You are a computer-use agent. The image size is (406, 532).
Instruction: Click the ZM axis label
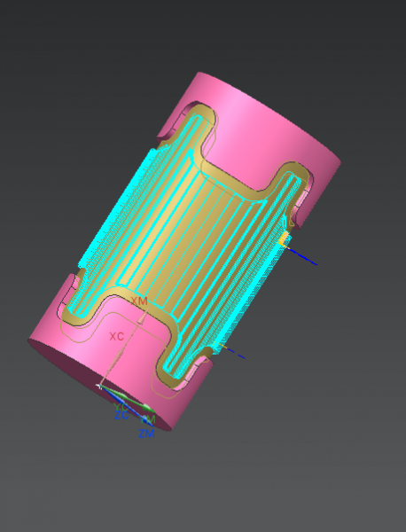click(146, 434)
